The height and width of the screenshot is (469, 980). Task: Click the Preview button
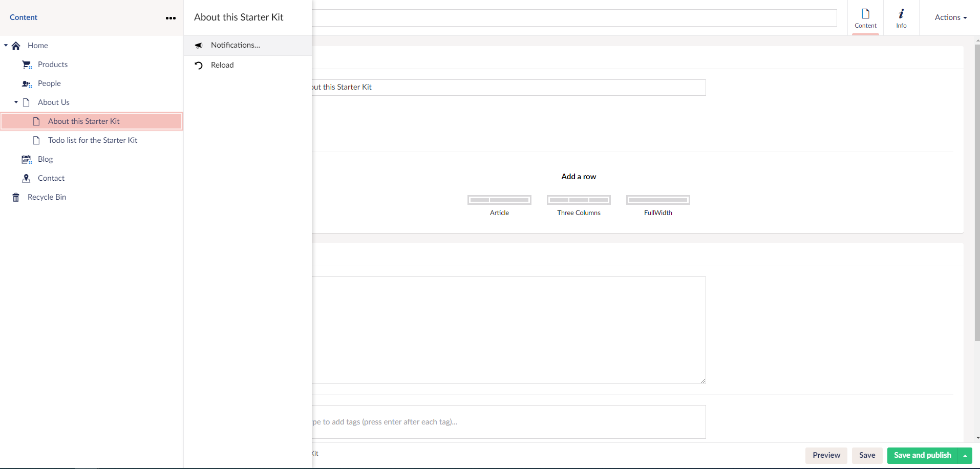(x=825, y=456)
